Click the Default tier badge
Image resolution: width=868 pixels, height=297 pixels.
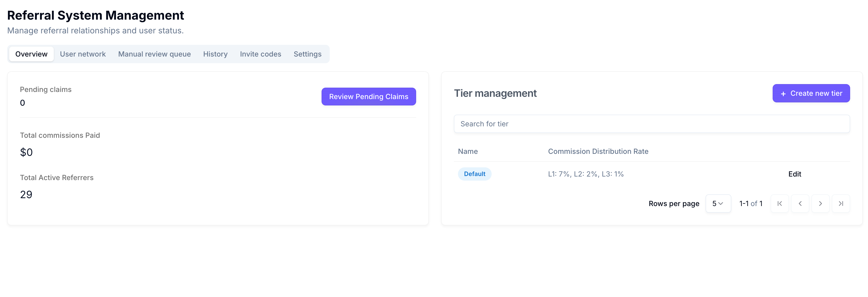tap(474, 174)
